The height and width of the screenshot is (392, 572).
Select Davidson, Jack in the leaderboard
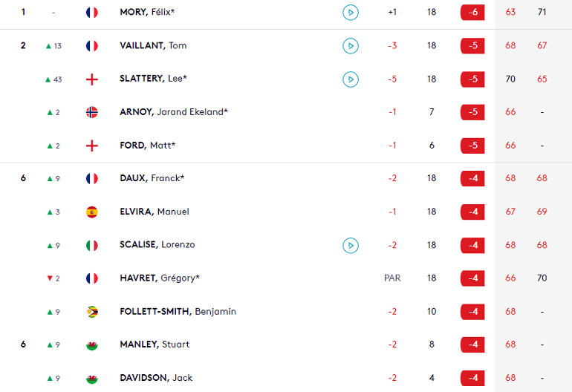tap(156, 378)
